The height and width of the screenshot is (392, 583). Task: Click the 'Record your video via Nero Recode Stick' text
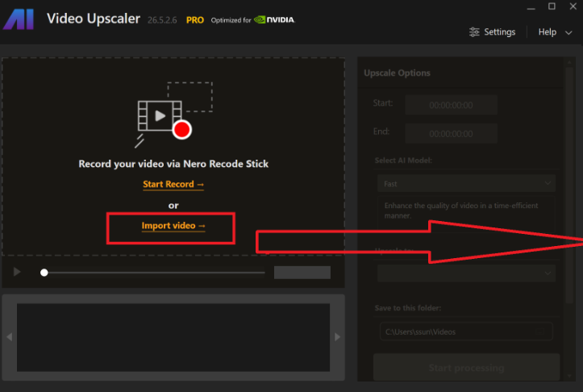coord(173,164)
